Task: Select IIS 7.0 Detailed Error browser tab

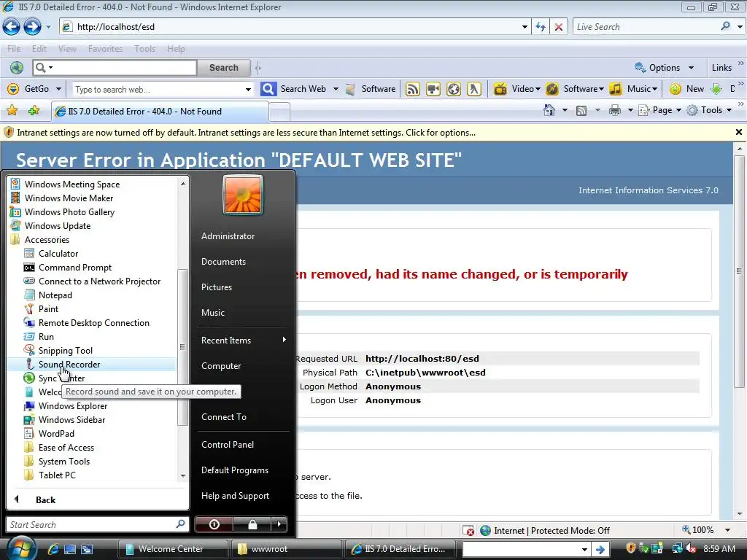Action: (160, 112)
